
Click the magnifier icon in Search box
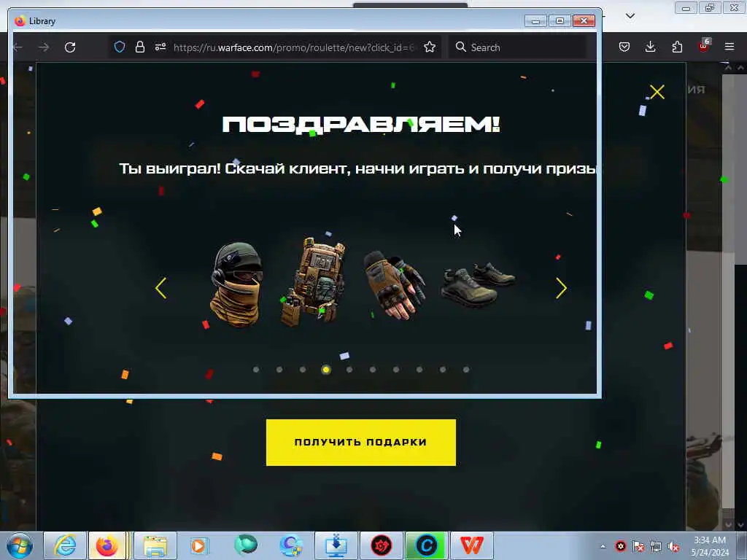pos(461,47)
